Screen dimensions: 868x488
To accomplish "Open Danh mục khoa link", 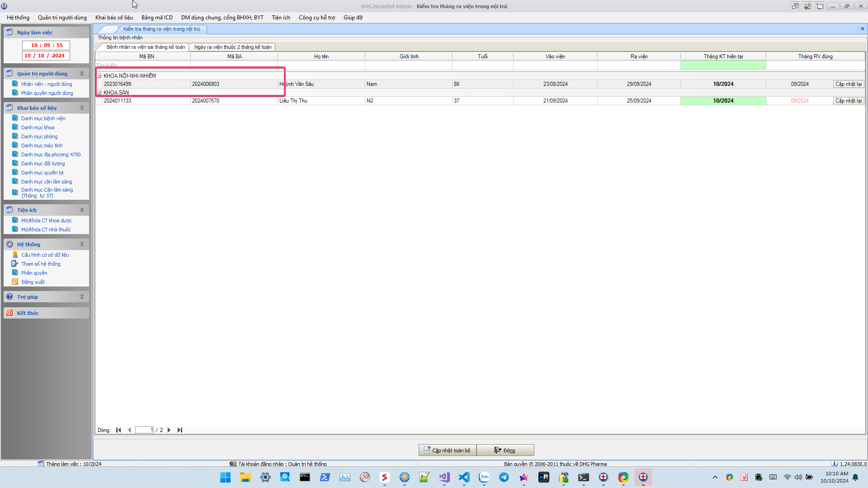I will [x=38, y=127].
